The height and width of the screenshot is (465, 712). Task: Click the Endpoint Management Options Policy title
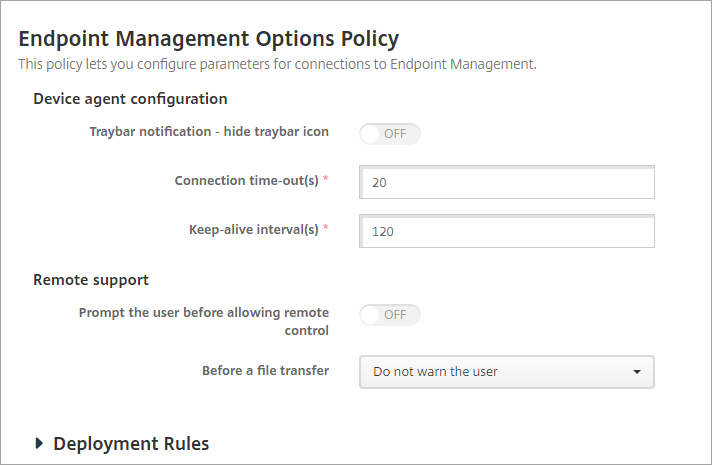click(209, 39)
